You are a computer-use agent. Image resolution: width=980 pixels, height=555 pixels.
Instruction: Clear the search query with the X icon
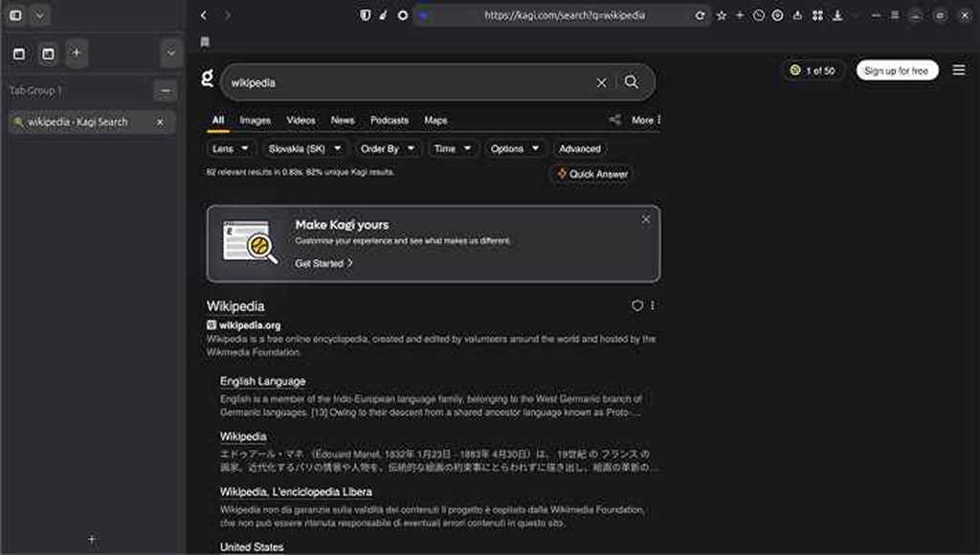point(601,82)
